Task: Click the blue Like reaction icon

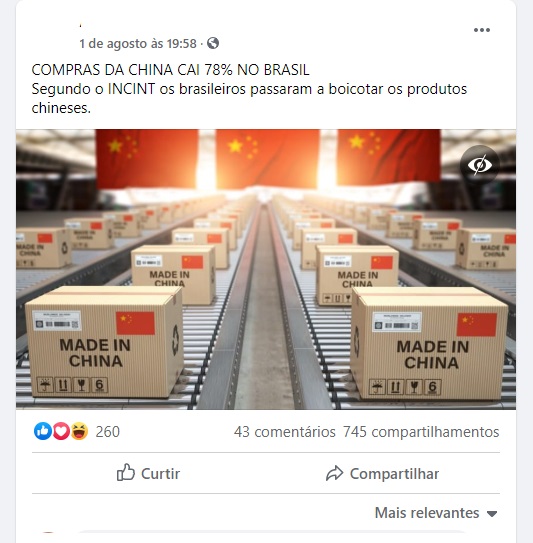Action: 43,431
